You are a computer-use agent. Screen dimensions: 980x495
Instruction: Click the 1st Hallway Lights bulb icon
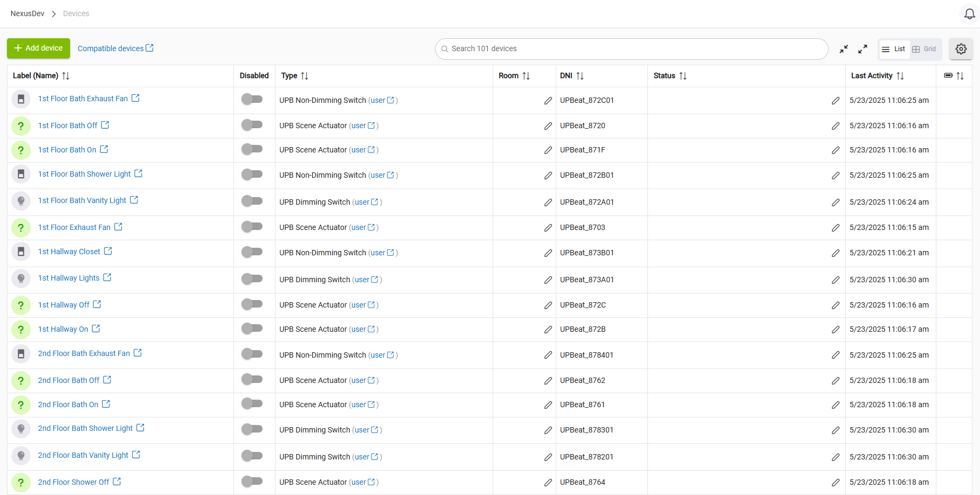point(21,278)
